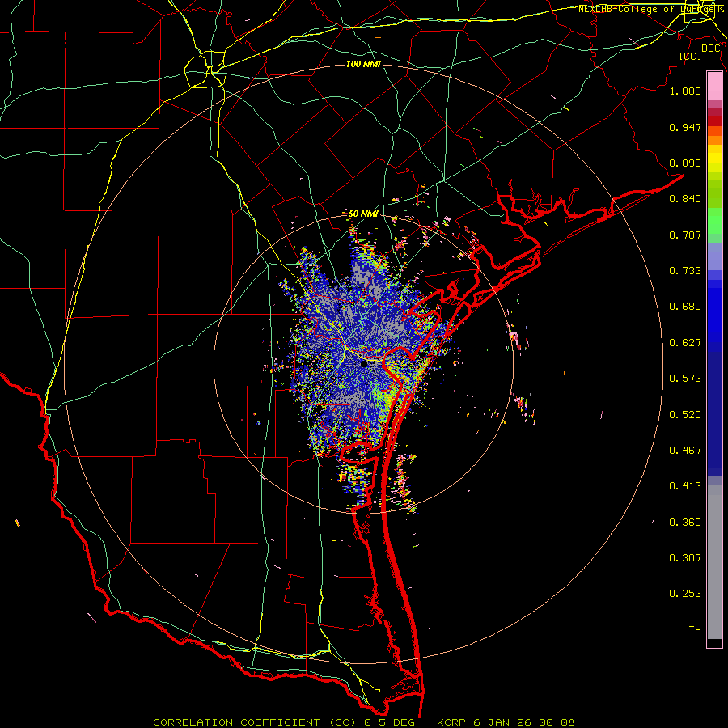Click the yellow highway loop in the upper-left city
The image size is (728, 728).
[205, 70]
